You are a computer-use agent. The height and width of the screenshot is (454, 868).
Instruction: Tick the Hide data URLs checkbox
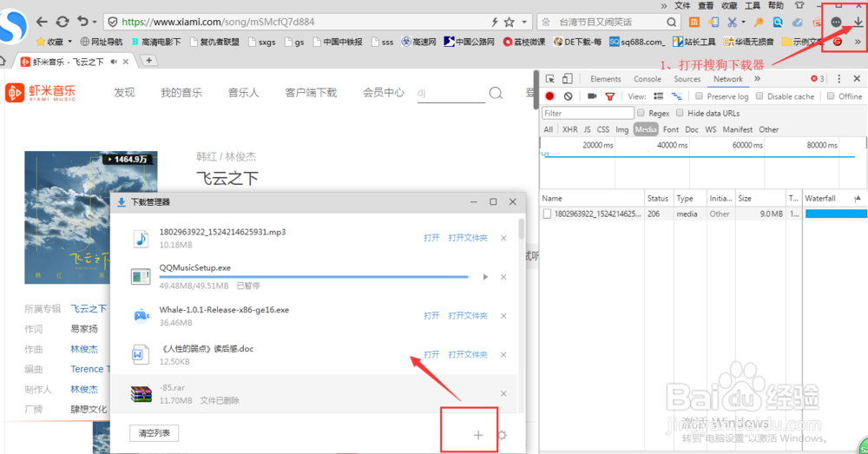pyautogui.click(x=680, y=113)
